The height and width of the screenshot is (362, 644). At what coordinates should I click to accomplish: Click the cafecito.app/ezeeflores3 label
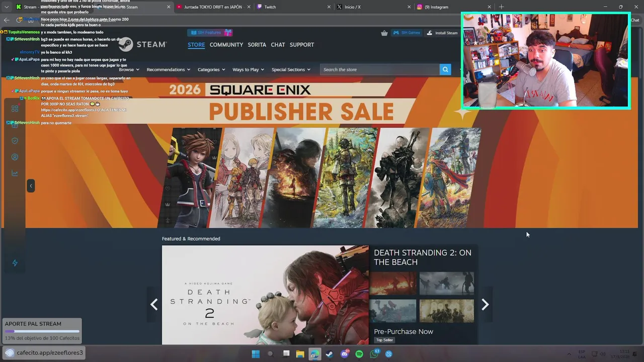(x=50, y=352)
